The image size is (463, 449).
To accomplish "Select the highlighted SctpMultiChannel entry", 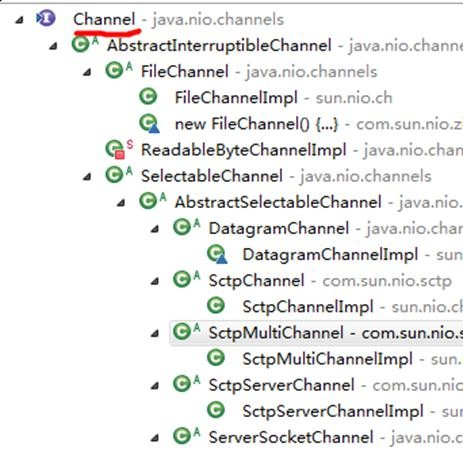I will pyautogui.click(x=276, y=333).
